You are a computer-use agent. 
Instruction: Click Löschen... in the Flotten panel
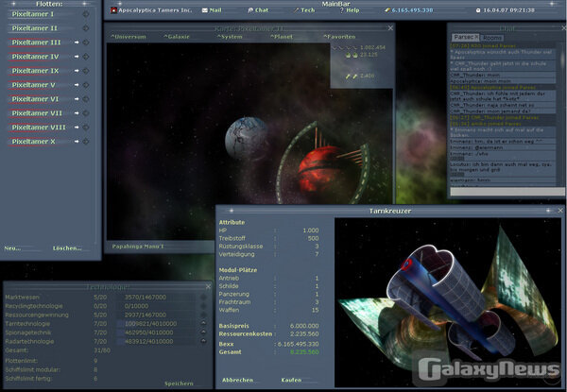pos(67,248)
